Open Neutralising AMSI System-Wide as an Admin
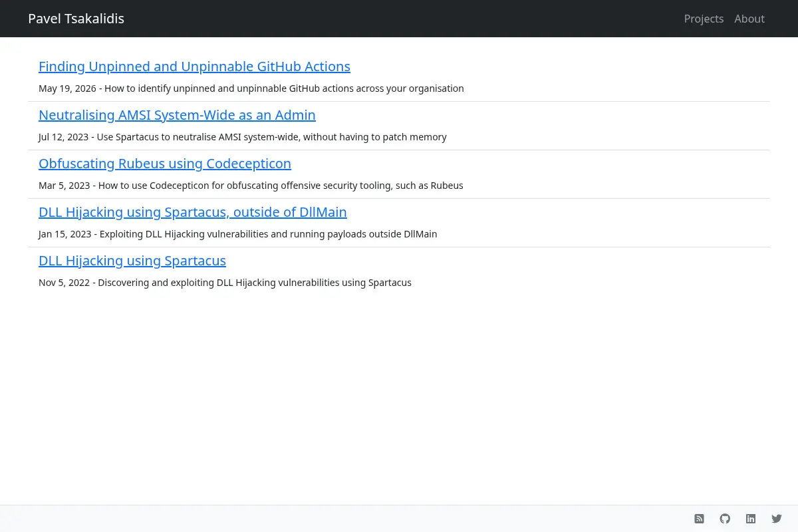Image resolution: width=798 pixels, height=532 pixels. tap(177, 115)
